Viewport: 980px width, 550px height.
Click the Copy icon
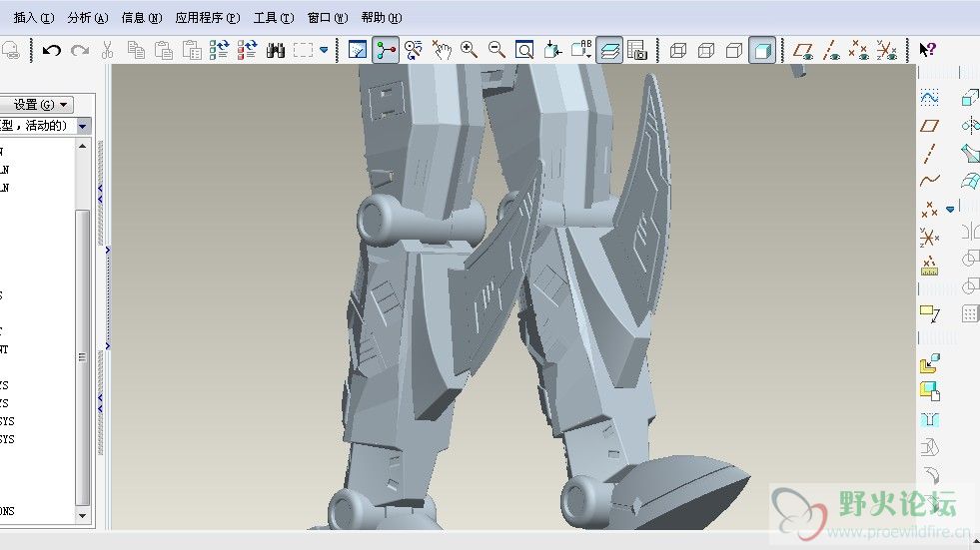(x=136, y=50)
